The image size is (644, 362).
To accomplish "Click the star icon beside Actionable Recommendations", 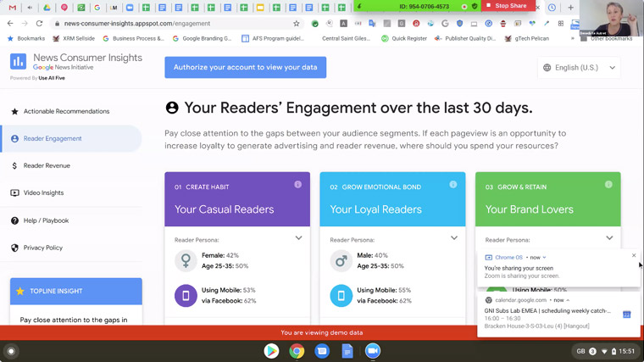I will coord(14,111).
